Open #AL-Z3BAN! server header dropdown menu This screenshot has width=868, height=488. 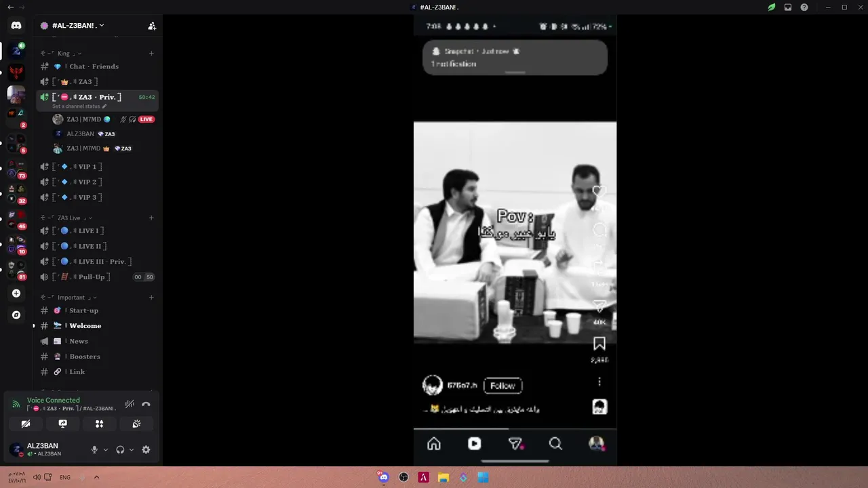pyautogui.click(x=73, y=26)
